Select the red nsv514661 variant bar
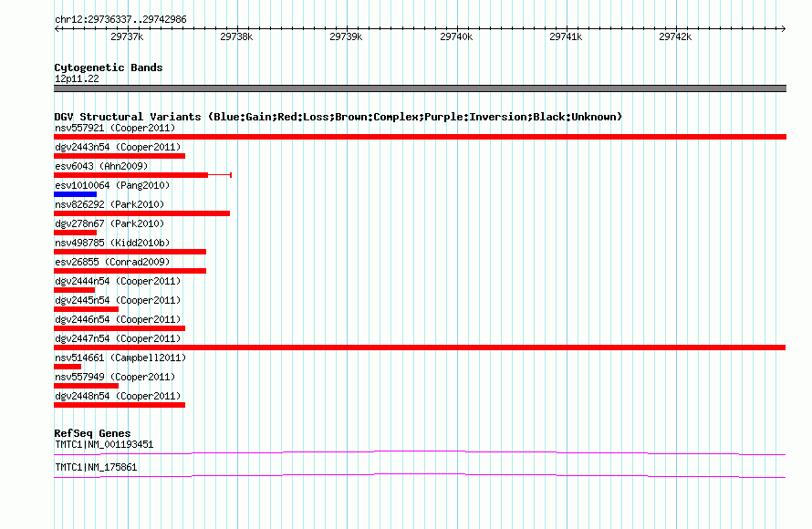The height and width of the screenshot is (529, 812). coord(68,367)
